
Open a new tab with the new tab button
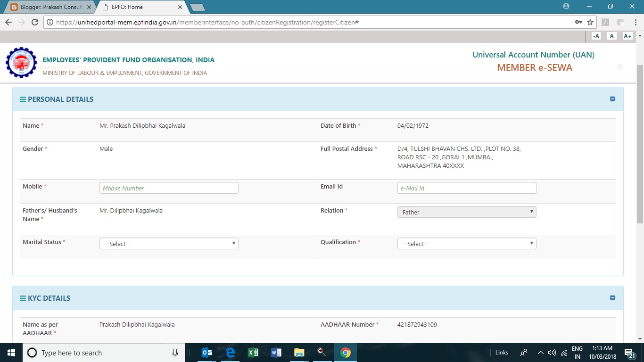(197, 7)
